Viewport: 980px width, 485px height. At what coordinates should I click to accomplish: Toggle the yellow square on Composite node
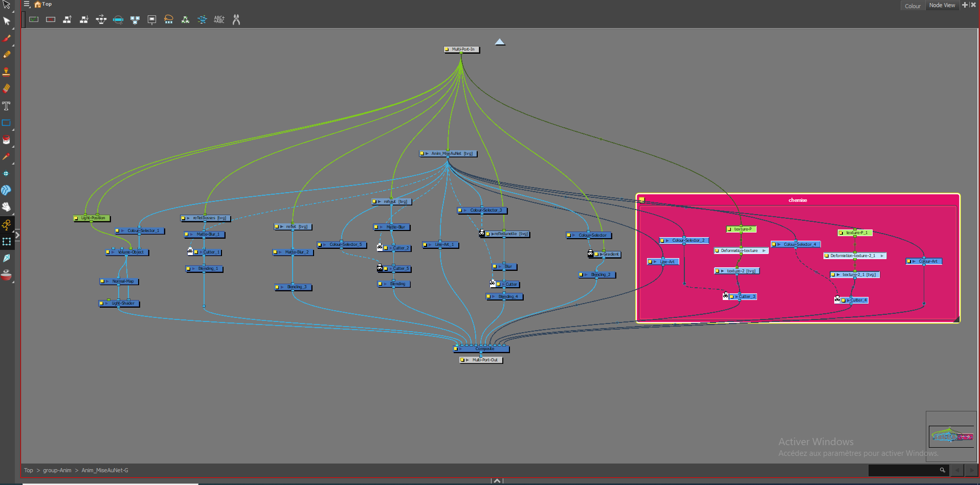[x=456, y=349]
